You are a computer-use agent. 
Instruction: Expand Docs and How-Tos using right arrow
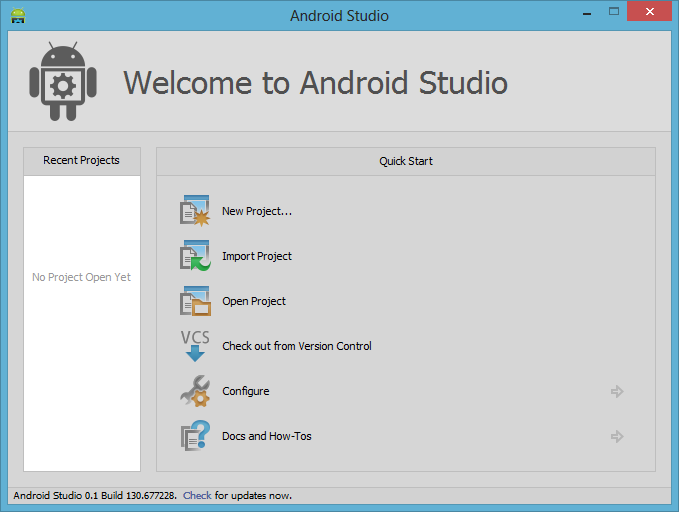coord(617,436)
